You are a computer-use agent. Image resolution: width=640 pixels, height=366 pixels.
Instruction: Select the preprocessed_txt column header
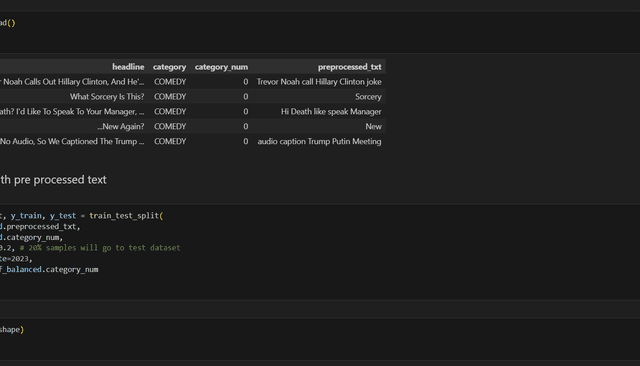[x=350, y=67]
